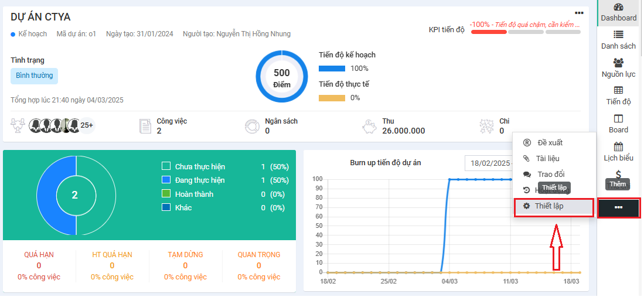Switch to Board view icon
This screenshot has height=297, width=644.
(618, 118)
